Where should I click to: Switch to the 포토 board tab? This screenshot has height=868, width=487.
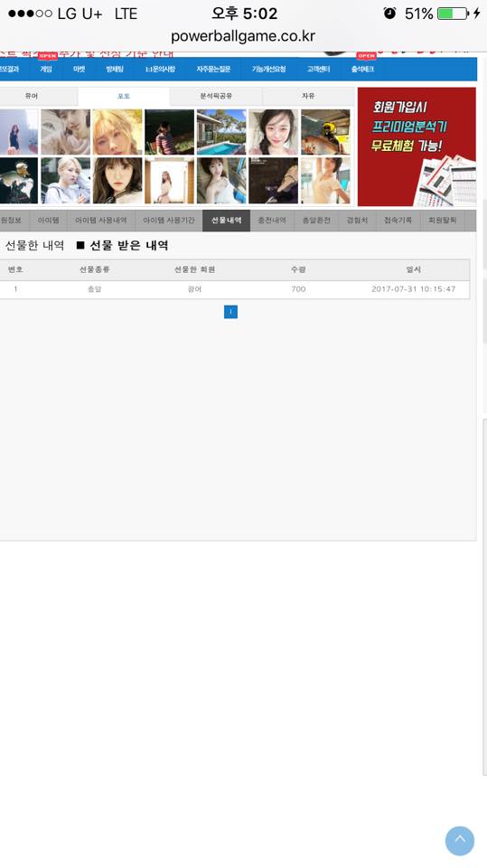(124, 97)
